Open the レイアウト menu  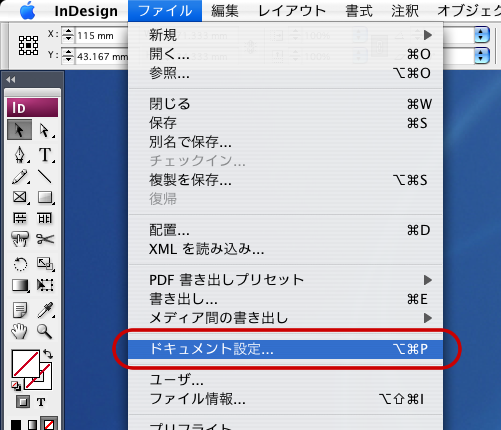coord(292,11)
